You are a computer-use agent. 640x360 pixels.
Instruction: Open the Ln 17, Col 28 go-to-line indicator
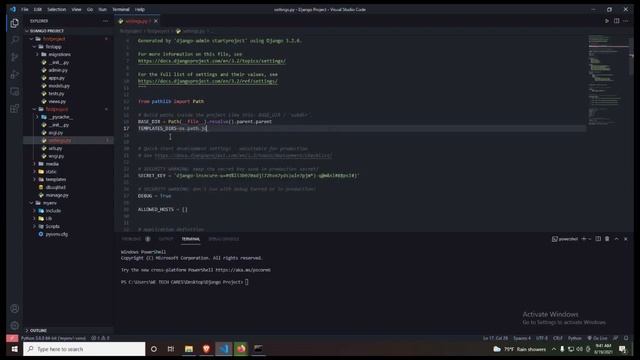pos(496,338)
